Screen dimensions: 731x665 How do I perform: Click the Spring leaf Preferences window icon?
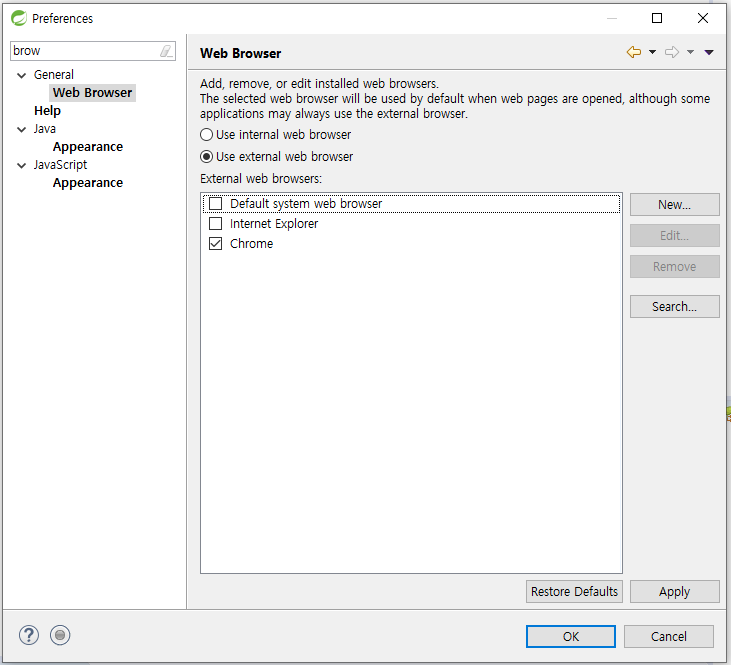click(x=19, y=18)
